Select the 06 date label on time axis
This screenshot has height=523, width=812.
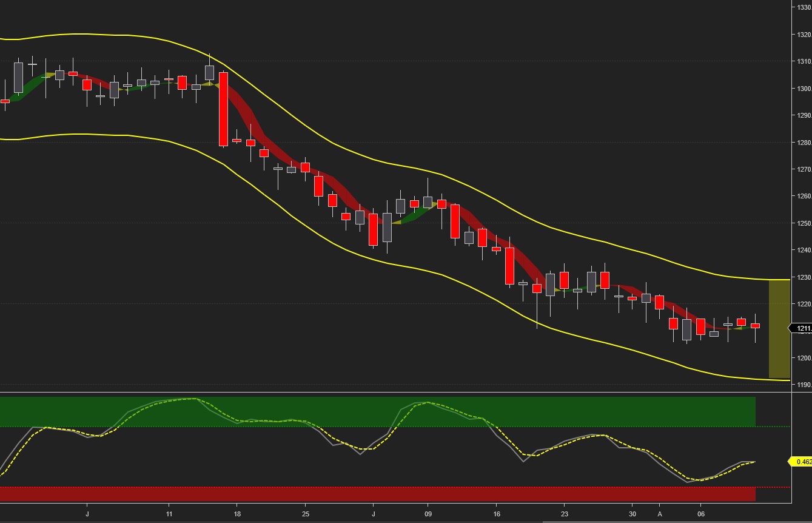pos(701,513)
